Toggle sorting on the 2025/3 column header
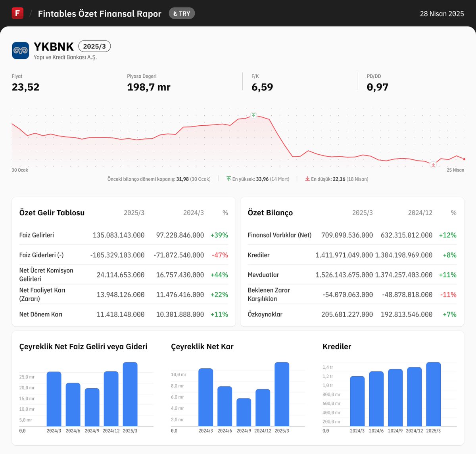 (x=134, y=213)
